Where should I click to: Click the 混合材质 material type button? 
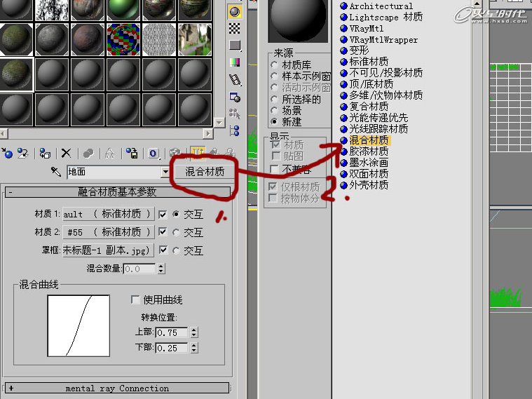pyautogui.click(x=205, y=172)
